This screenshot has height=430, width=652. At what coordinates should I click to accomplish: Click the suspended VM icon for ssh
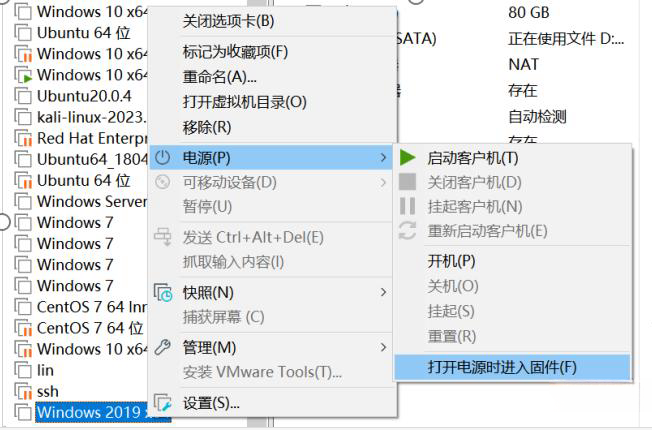tap(23, 392)
